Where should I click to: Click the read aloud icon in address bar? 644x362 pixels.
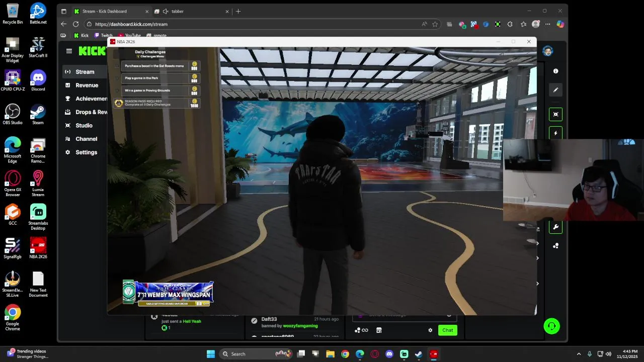[x=425, y=24]
